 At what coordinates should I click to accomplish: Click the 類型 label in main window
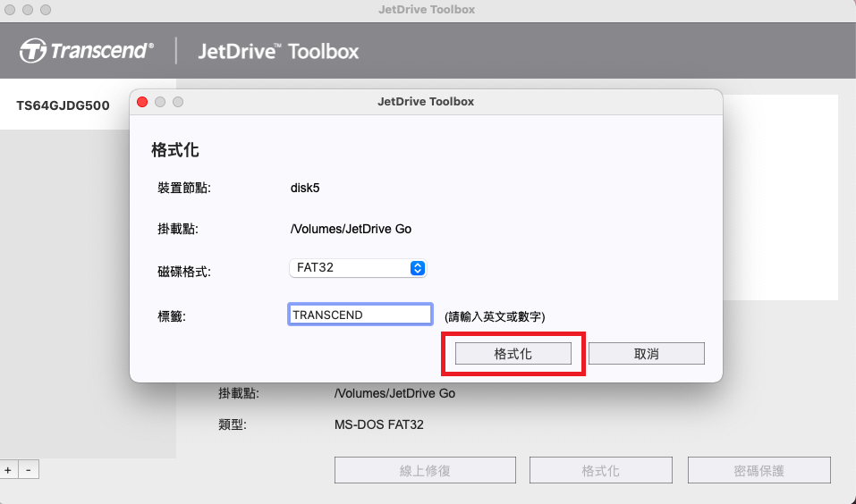click(x=232, y=424)
